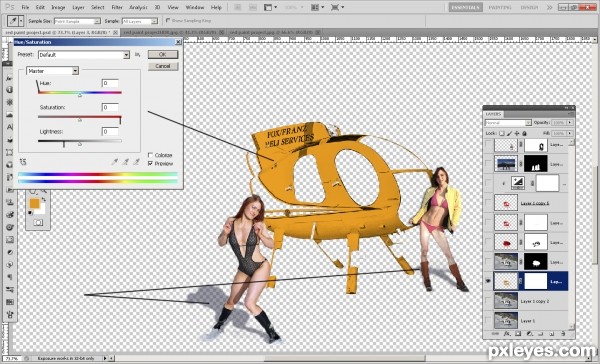Open the File menu
The width and height of the screenshot is (600, 364).
[25, 7]
